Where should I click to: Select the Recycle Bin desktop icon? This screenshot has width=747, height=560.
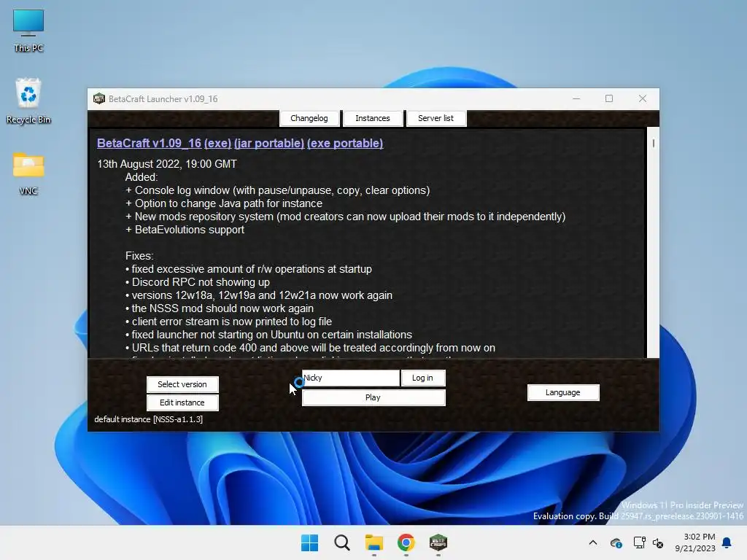[28, 101]
